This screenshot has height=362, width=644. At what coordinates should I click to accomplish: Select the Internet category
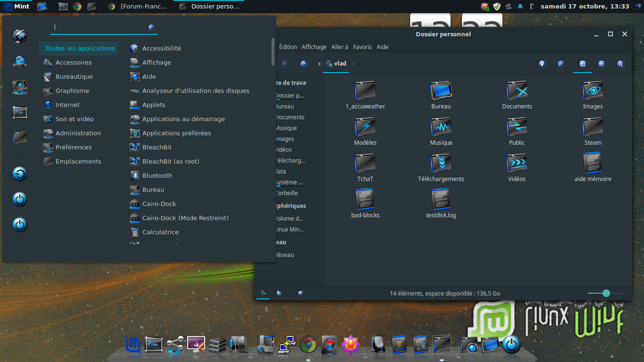79,105
